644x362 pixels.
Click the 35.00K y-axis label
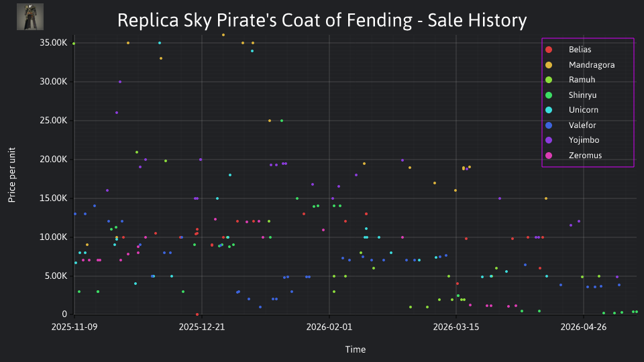[x=54, y=43]
